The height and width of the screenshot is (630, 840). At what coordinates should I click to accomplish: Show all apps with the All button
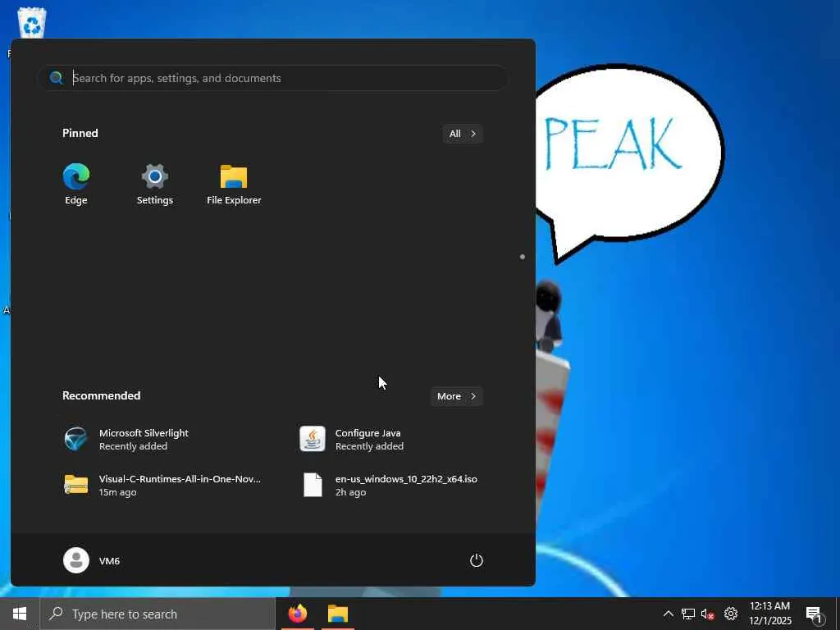(463, 134)
